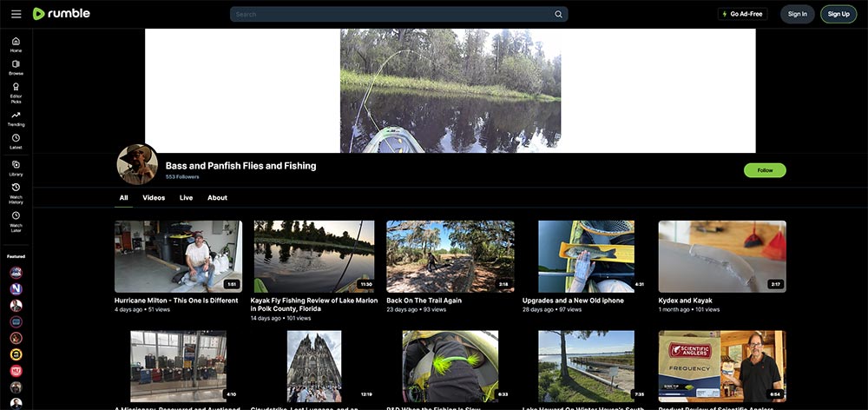Open Editor Picks in the sidebar
The height and width of the screenshot is (410, 868).
[16, 93]
